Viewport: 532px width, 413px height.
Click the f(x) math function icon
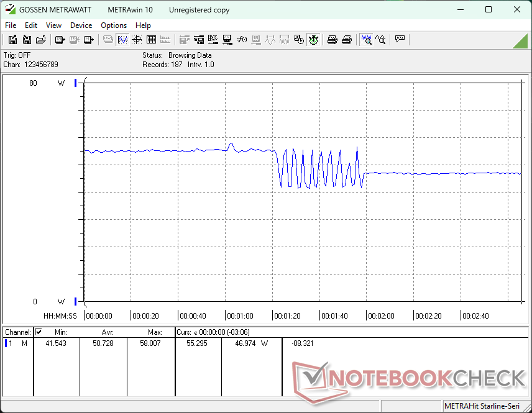[x=242, y=40]
